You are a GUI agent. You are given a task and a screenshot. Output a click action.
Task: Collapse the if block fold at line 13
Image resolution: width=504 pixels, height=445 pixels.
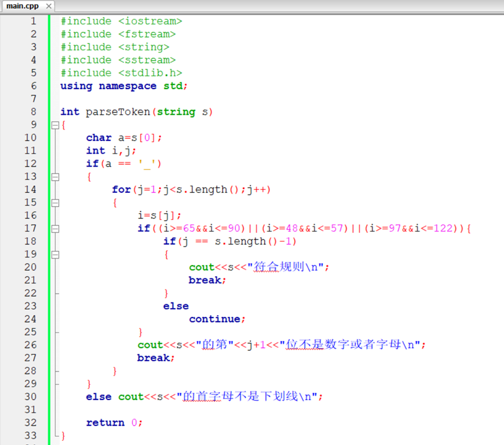pyautogui.click(x=55, y=176)
